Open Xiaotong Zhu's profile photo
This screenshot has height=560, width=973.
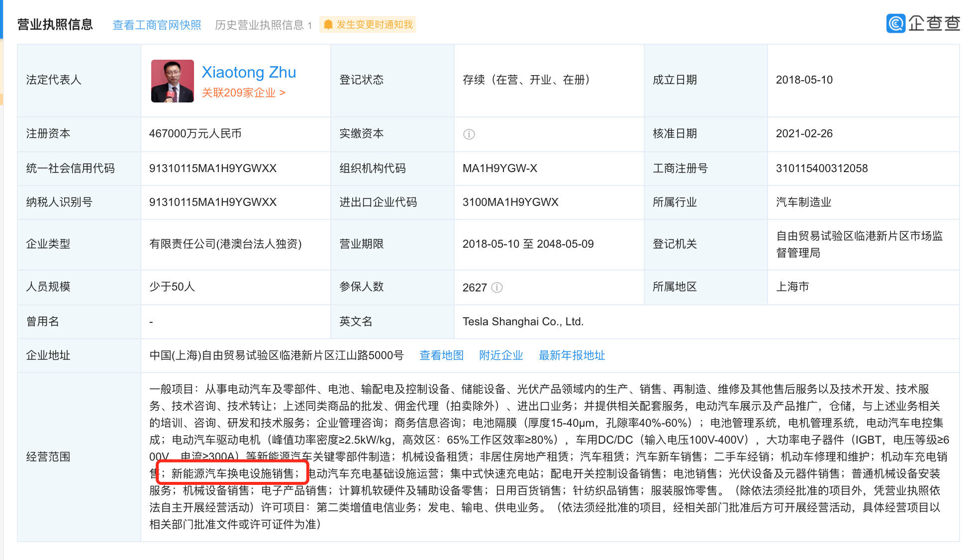[172, 81]
